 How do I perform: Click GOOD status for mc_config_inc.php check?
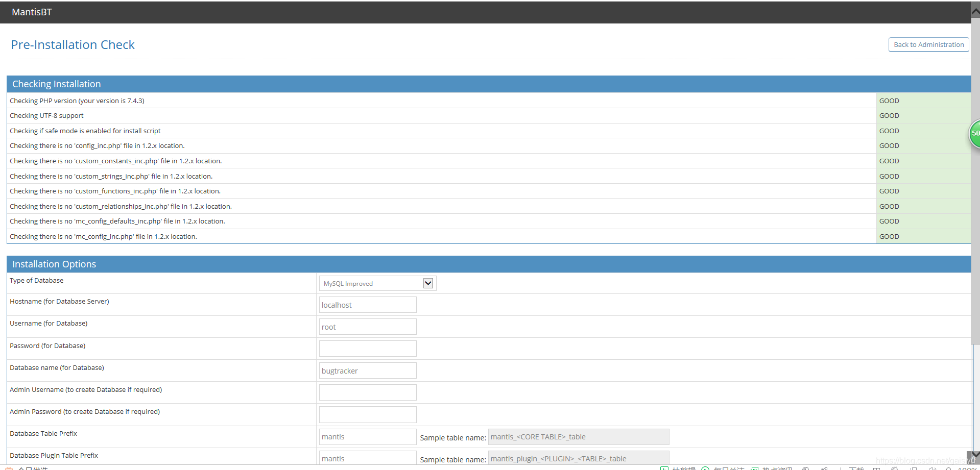pyautogui.click(x=889, y=237)
